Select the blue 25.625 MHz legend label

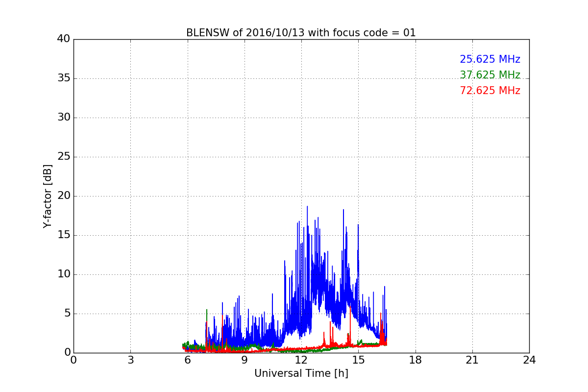click(490, 59)
